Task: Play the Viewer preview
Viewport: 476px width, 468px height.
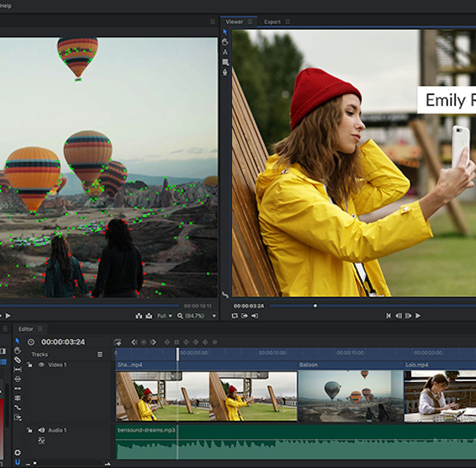Action: coord(418,316)
